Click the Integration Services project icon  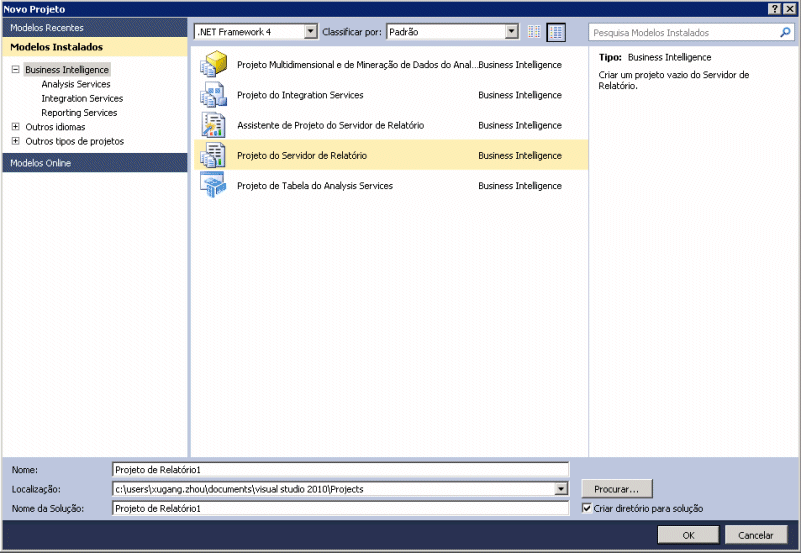tap(213, 95)
